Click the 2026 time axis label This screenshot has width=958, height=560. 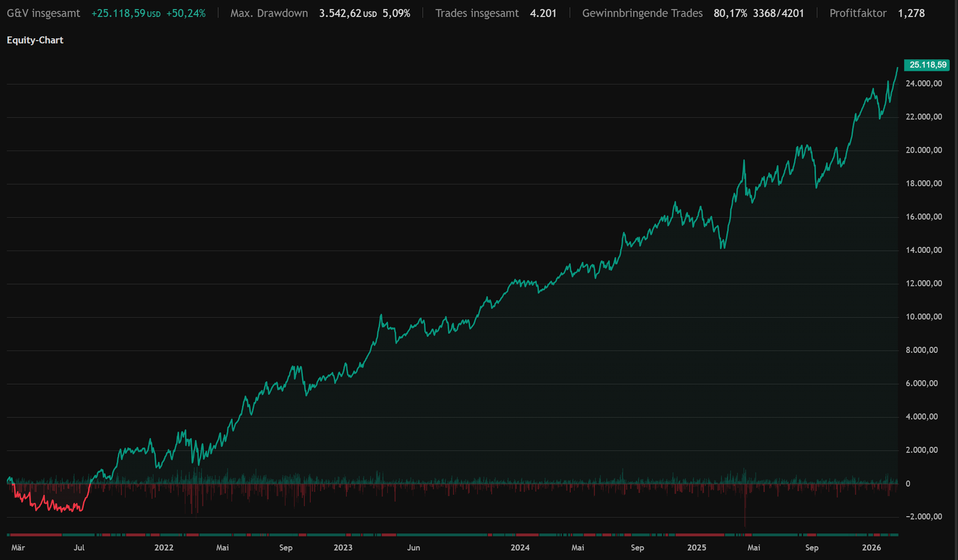(871, 548)
